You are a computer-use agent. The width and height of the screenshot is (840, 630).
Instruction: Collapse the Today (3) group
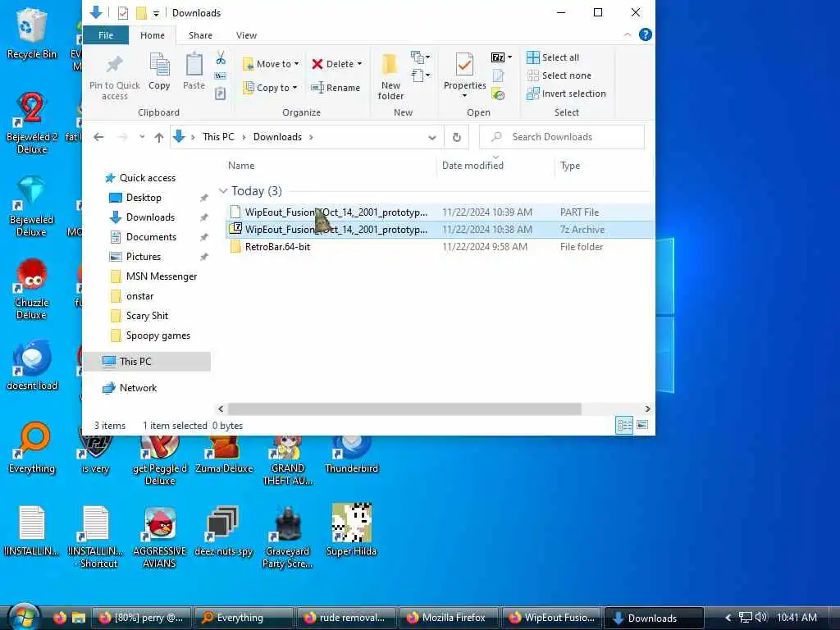223,190
